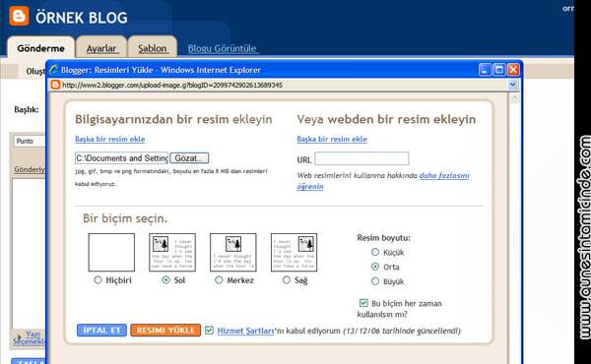Screen dimensions: 591x364
Task: Open the Hizmet Şartları link
Action: (x=245, y=331)
